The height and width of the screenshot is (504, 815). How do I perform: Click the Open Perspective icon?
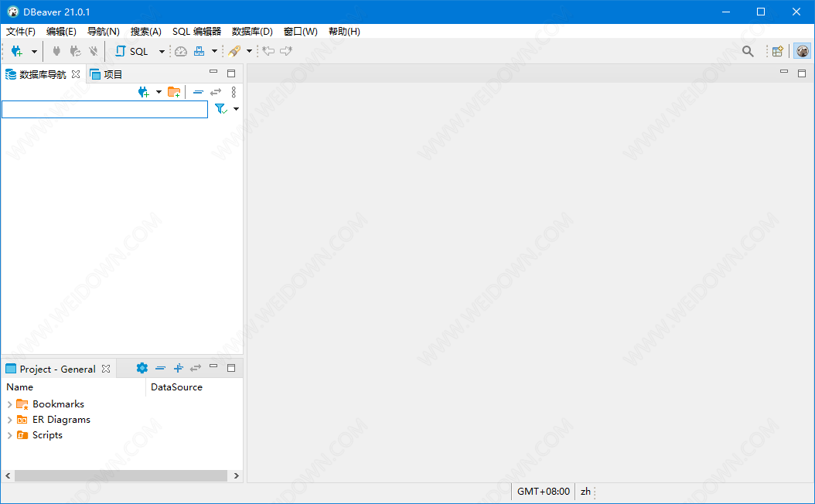point(778,51)
